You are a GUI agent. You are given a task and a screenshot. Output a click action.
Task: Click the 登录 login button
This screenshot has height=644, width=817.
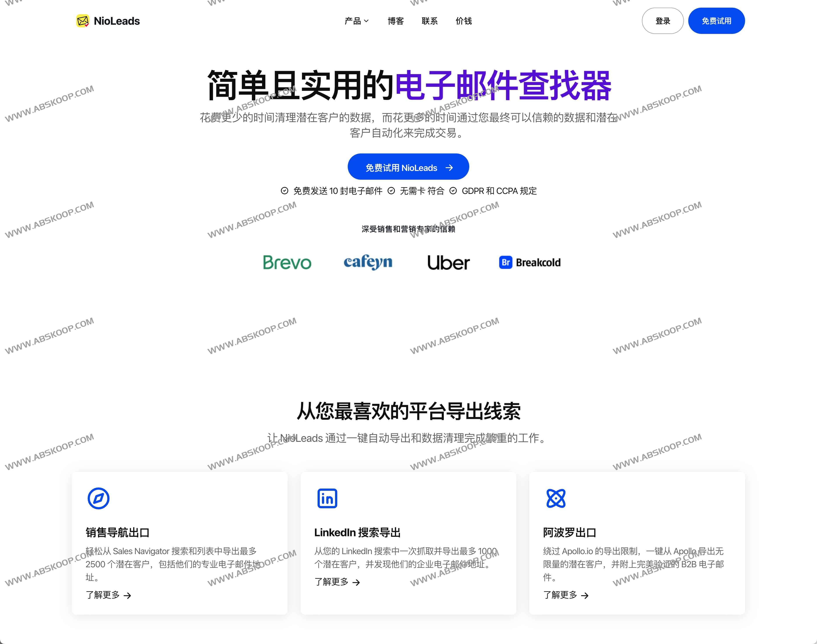pos(662,21)
